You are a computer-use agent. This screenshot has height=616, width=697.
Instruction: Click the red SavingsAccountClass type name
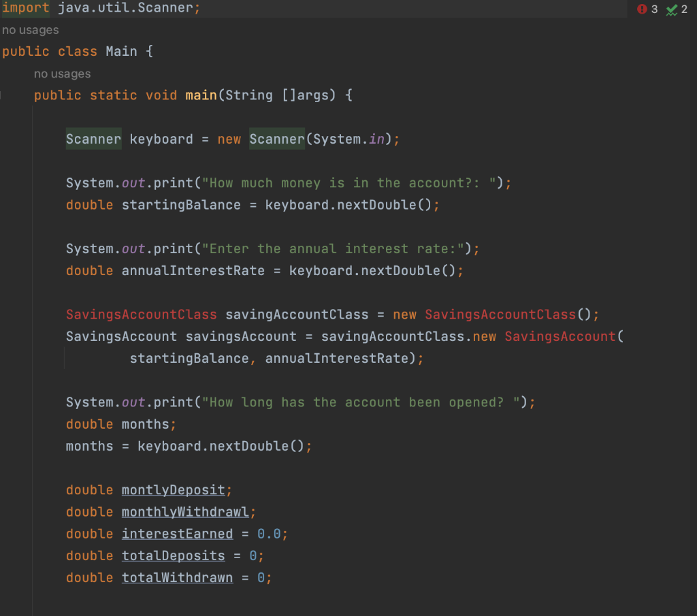coord(141,314)
